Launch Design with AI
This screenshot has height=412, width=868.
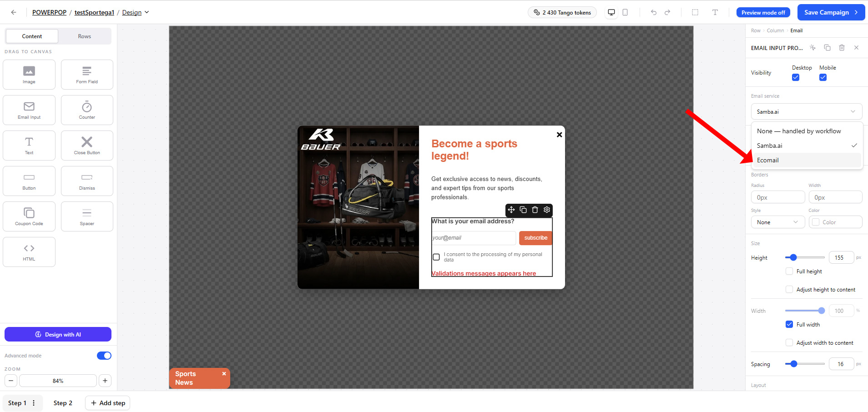click(58, 334)
